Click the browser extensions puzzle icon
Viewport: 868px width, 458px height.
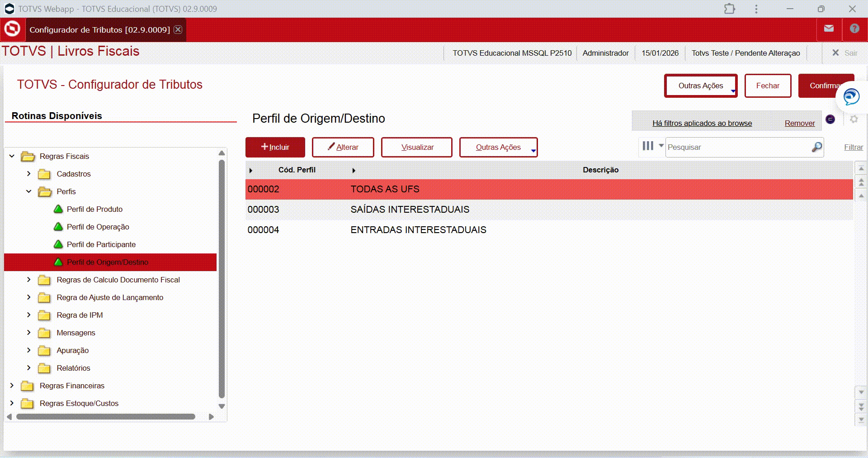point(730,9)
